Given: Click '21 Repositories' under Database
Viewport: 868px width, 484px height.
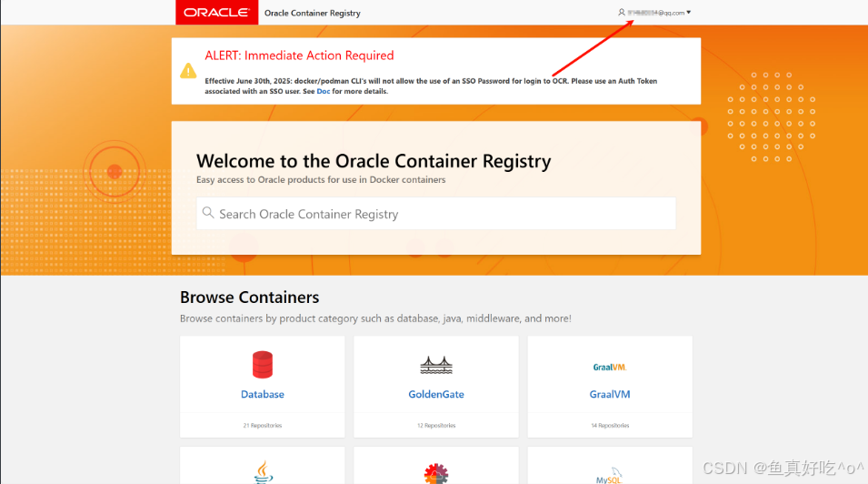Looking at the screenshot, I should point(263,426).
